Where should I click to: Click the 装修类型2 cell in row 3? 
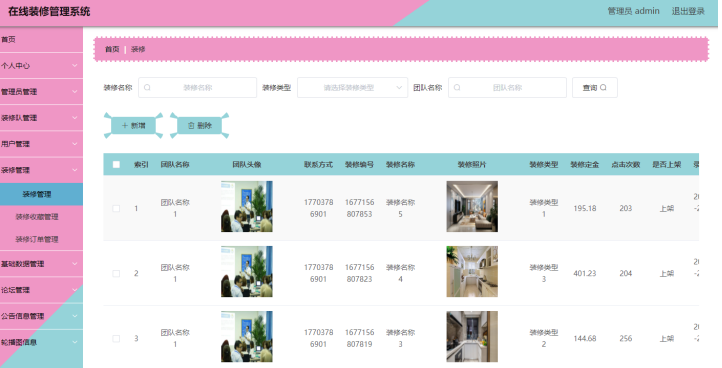point(544,339)
